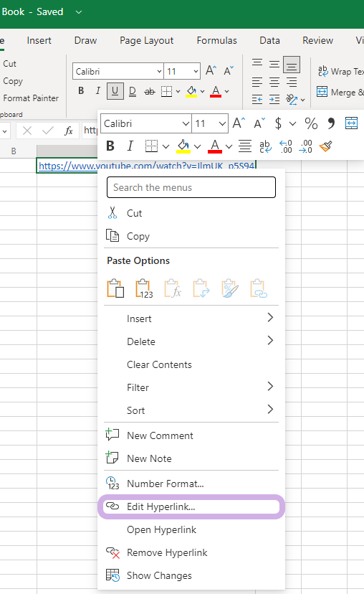The height and width of the screenshot is (594, 364).
Task: Toggle Bottom Align in ribbon
Action: [x=292, y=65]
